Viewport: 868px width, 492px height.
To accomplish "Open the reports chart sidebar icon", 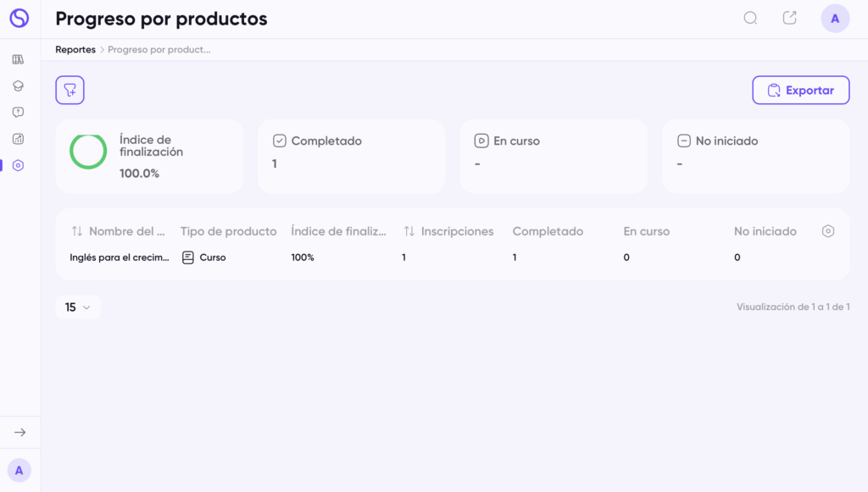I will point(19,139).
